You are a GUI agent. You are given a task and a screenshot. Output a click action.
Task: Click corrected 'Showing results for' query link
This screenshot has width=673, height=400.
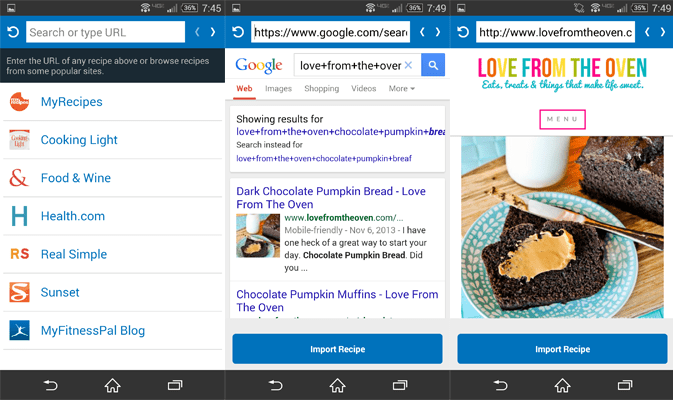pyautogui.click(x=340, y=132)
